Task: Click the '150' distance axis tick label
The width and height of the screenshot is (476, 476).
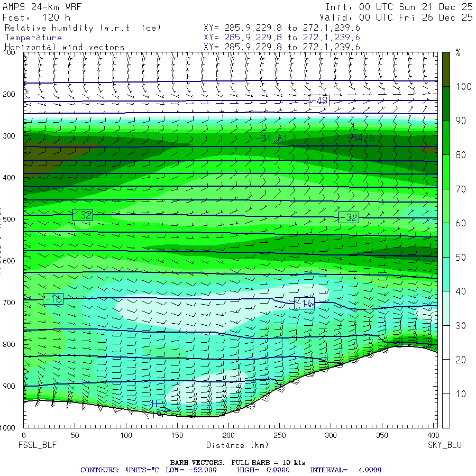Action: click(177, 435)
